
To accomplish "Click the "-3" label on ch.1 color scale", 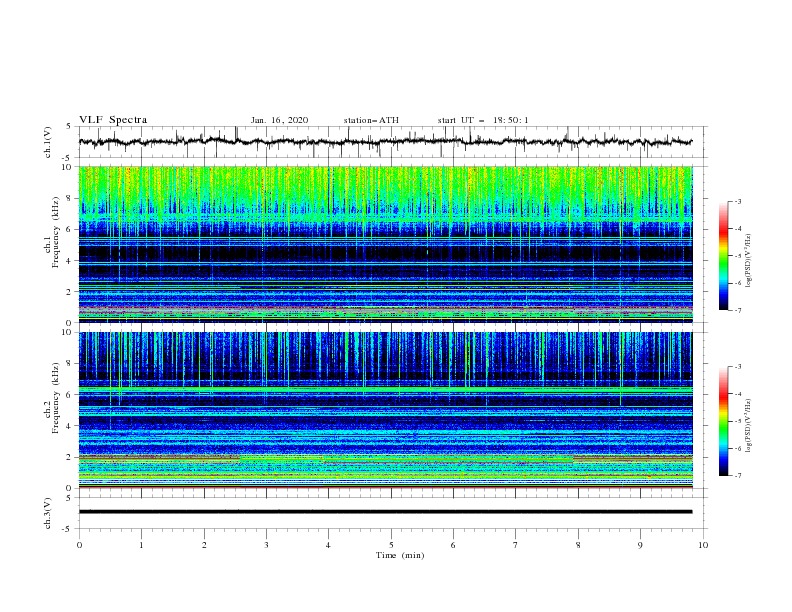I will (x=737, y=201).
